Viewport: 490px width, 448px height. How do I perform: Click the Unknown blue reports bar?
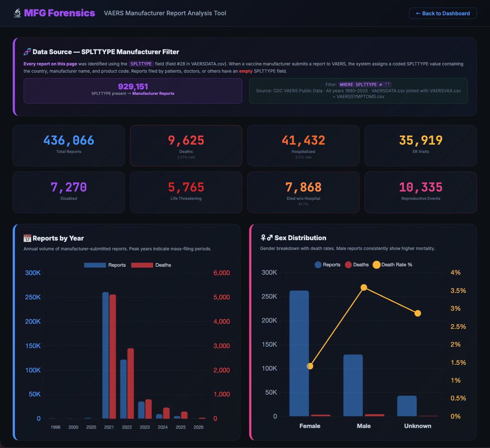[407, 406]
